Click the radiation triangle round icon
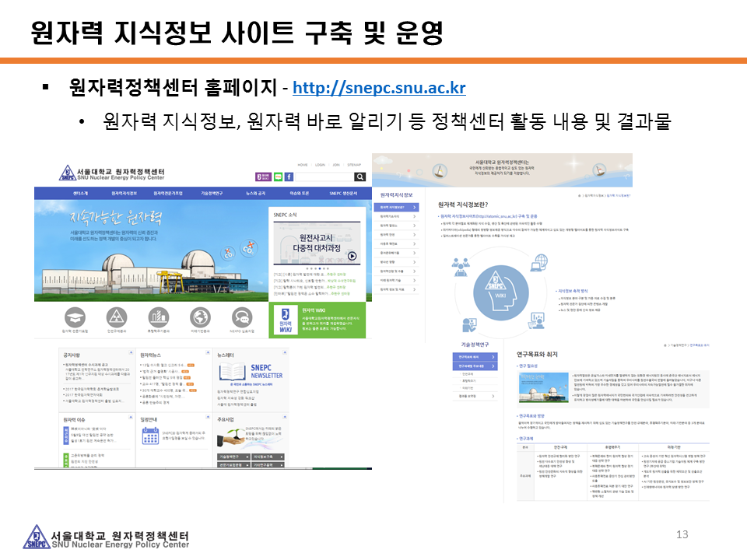Viewport: 747px width, 560px height. coord(117,317)
